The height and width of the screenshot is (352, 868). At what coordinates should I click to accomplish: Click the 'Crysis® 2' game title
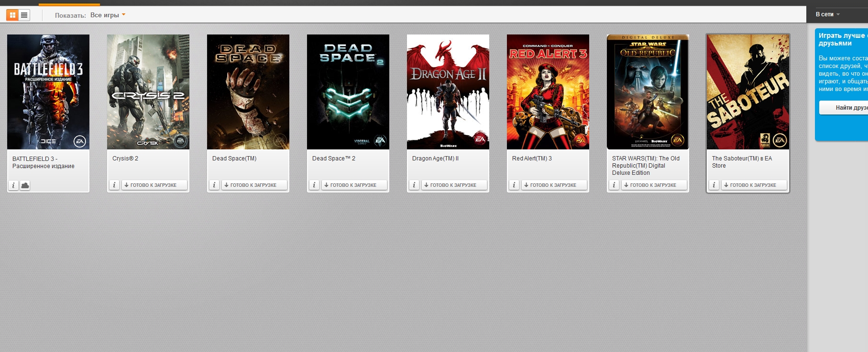pyautogui.click(x=125, y=159)
